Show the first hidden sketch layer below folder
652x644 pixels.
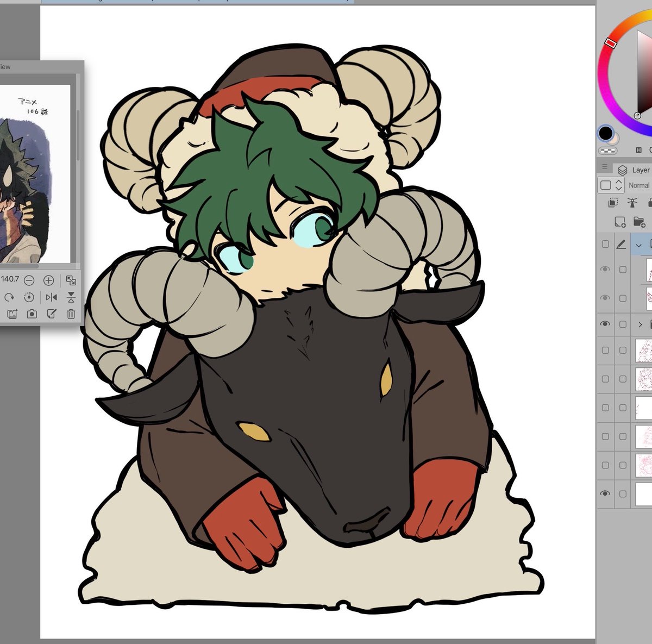pos(605,351)
